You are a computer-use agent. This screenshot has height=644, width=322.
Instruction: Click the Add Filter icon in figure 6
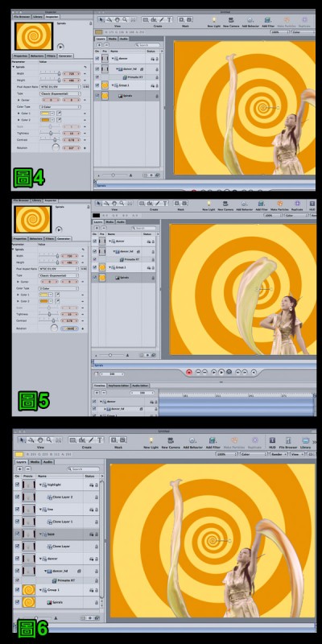pos(212,440)
